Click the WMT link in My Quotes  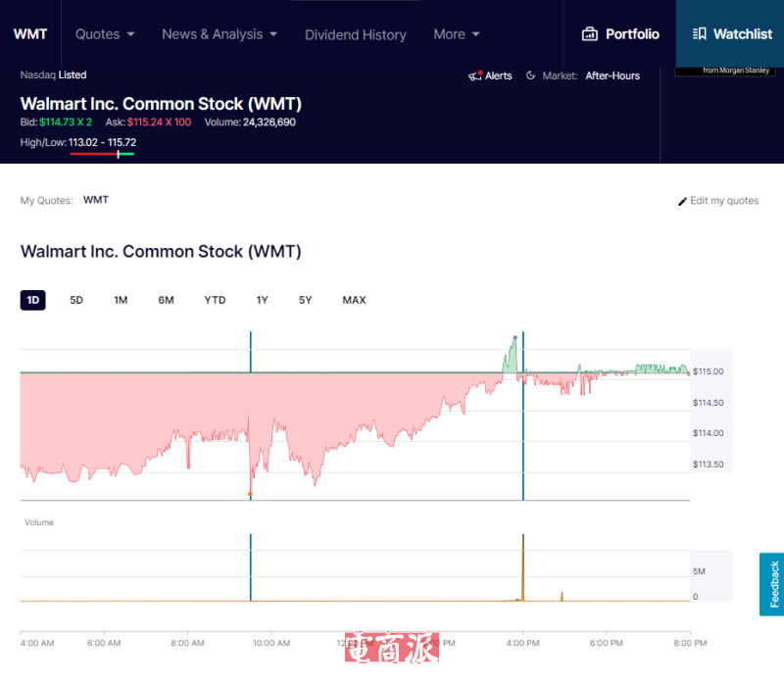coord(96,200)
